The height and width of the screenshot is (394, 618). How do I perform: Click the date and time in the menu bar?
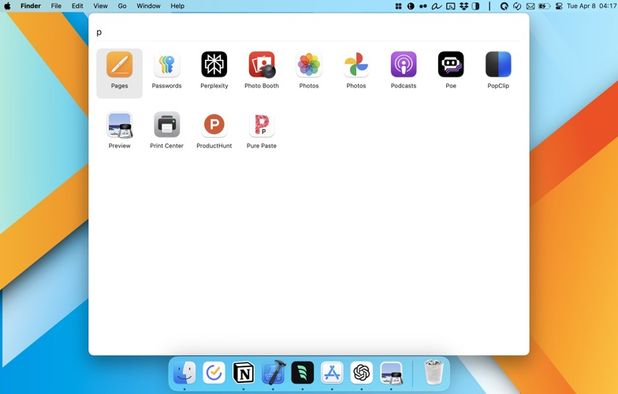[x=592, y=6]
